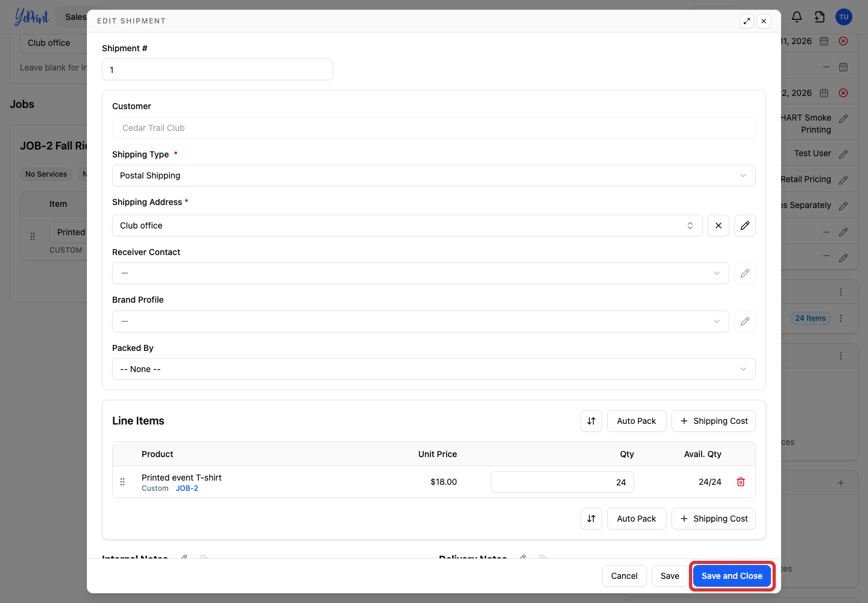Click the document icon beside the bell
The height and width of the screenshot is (603, 868).
click(x=820, y=17)
